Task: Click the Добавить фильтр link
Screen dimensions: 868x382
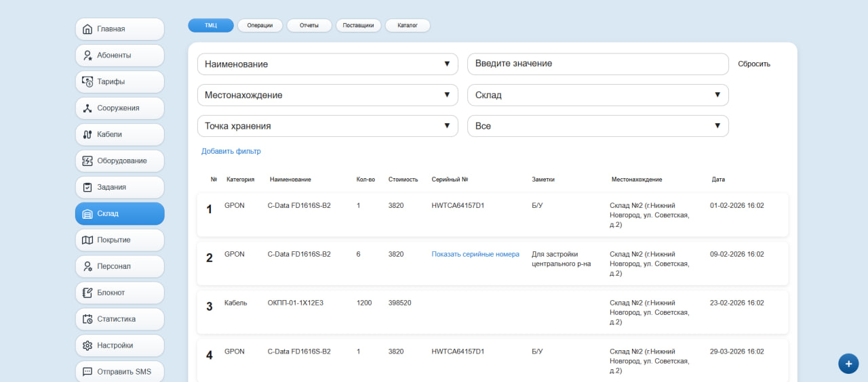Action: point(231,152)
